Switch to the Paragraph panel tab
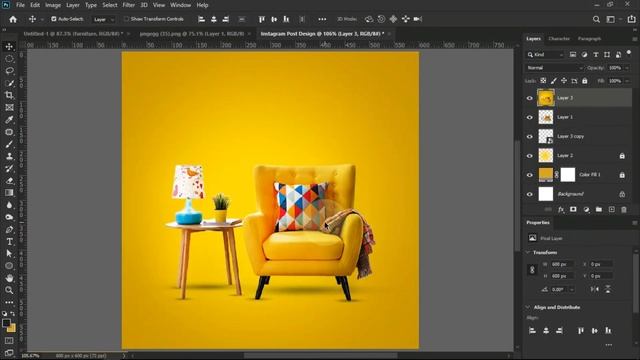The height and width of the screenshot is (360, 640). [589, 39]
